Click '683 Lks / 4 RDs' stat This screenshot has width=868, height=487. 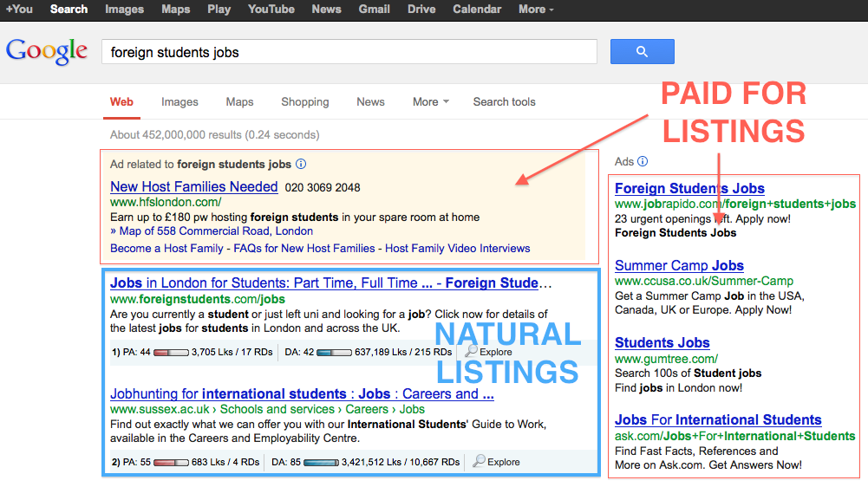point(225,462)
